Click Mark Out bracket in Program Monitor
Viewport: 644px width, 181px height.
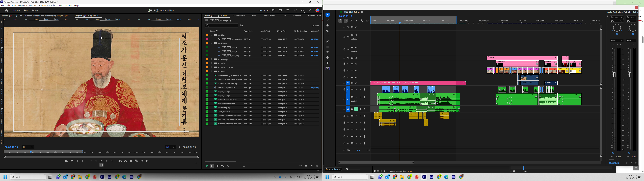point(83,161)
